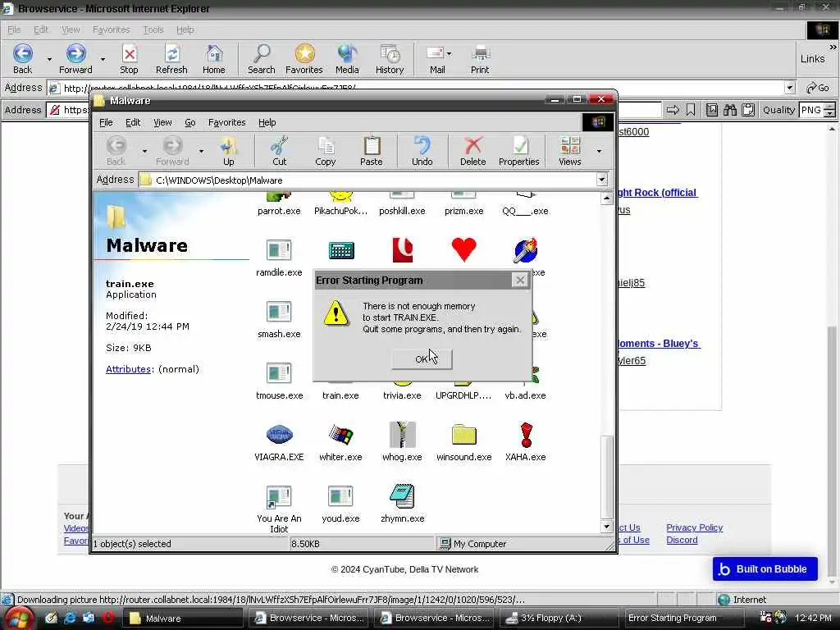Open the File menu in the Malware window
Image resolution: width=840 pixels, height=630 pixels.
(106, 123)
